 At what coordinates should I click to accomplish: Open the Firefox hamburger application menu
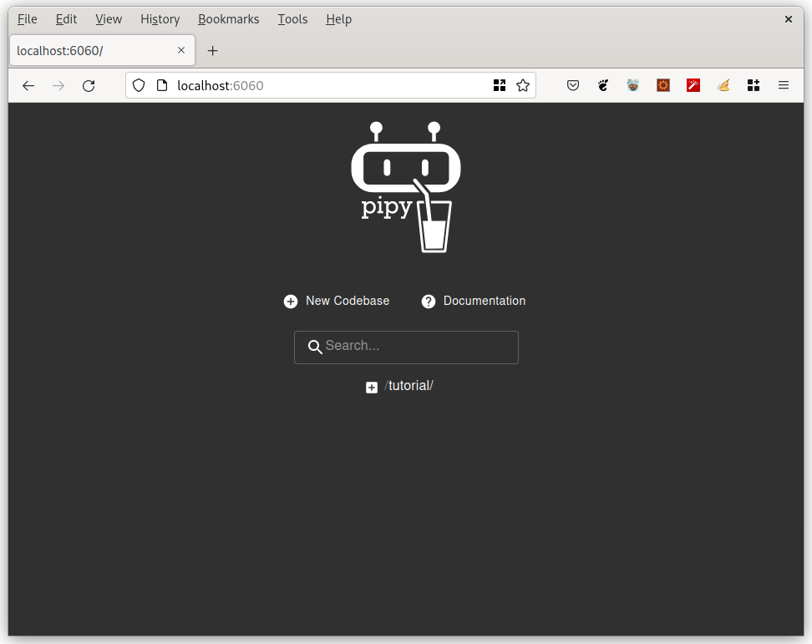[783, 84]
